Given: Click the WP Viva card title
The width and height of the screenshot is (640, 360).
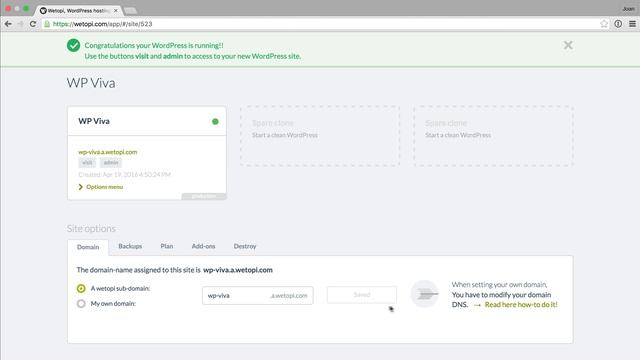Looking at the screenshot, I should [x=94, y=121].
